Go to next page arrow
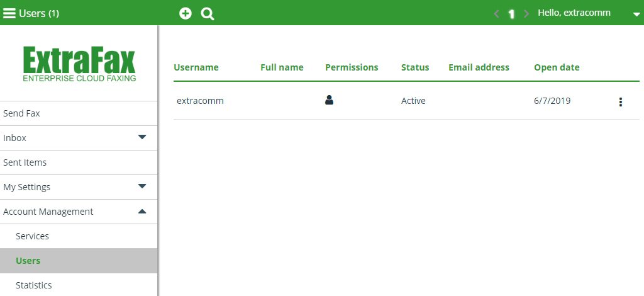644x296 pixels. [x=526, y=14]
